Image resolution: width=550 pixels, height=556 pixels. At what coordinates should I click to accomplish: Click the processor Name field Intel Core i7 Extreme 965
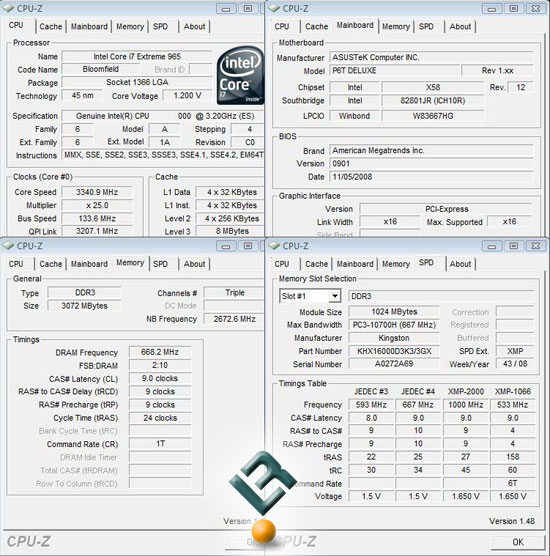pyautogui.click(x=137, y=56)
